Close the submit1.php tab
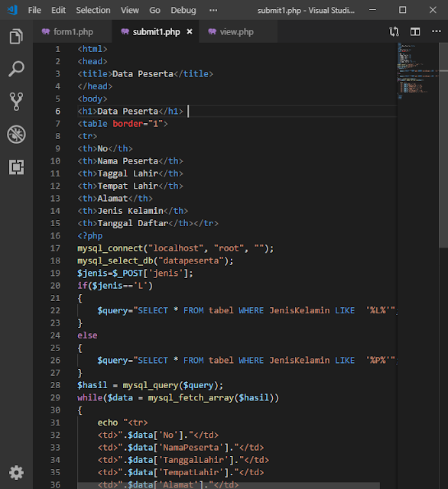Image resolution: width=448 pixels, height=489 pixels. pos(190,32)
